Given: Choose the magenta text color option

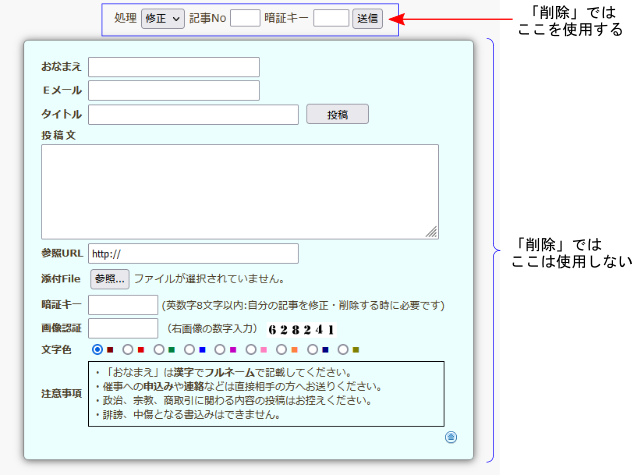Looking at the screenshot, I should click(220, 350).
